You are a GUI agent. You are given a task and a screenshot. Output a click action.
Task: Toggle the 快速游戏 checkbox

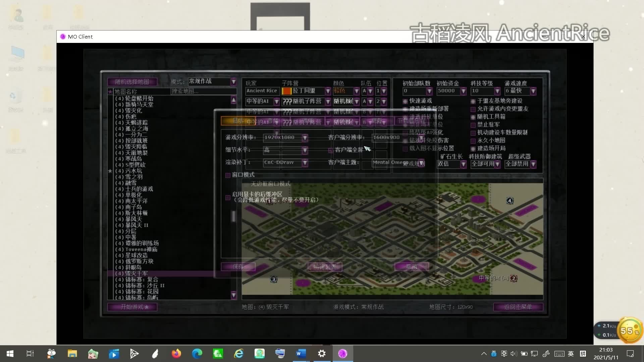pyautogui.click(x=405, y=101)
